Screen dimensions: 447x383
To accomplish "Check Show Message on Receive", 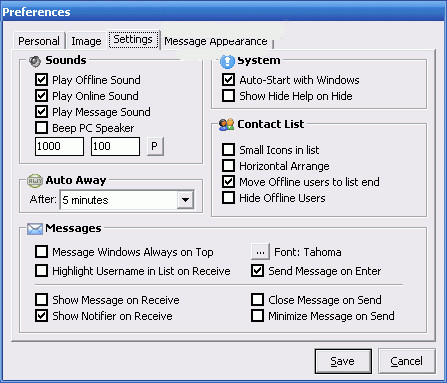I will tap(41, 300).
